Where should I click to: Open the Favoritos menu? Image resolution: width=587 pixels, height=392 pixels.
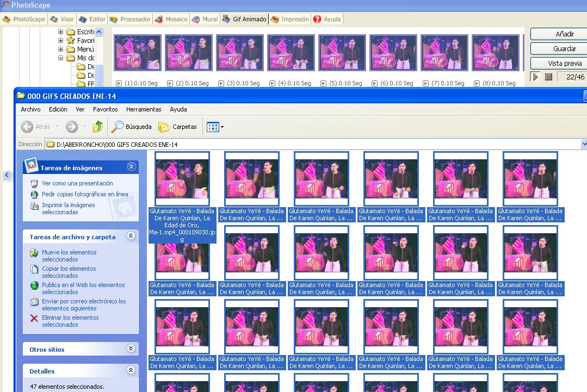[x=105, y=109]
